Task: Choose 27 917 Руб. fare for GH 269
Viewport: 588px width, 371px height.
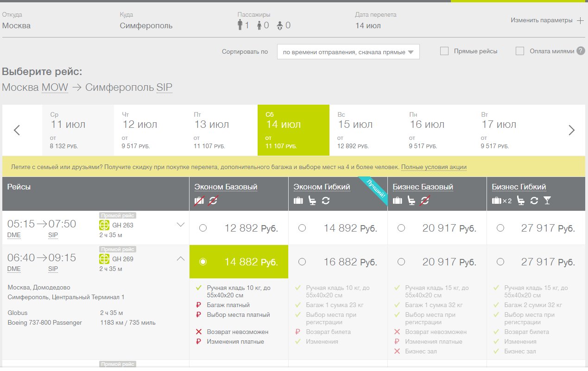Action: 500,262
